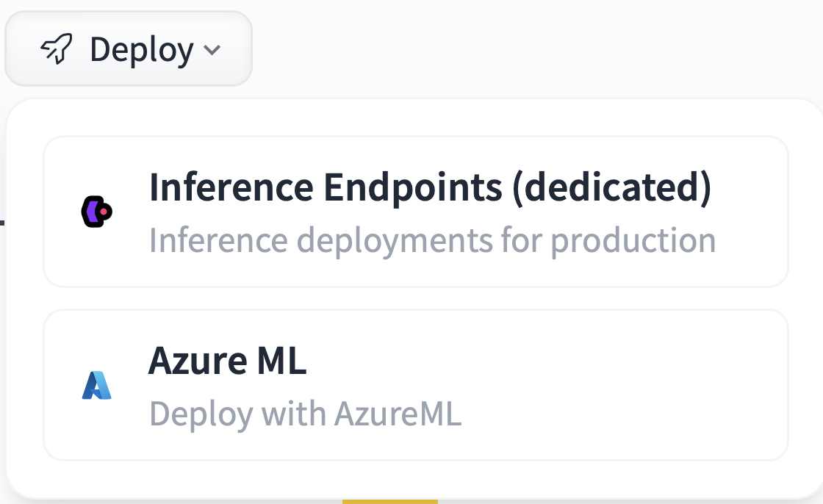Click 'Inference deployments for production' description
Image resolution: width=823 pixels, height=504 pixels.
[x=432, y=240]
